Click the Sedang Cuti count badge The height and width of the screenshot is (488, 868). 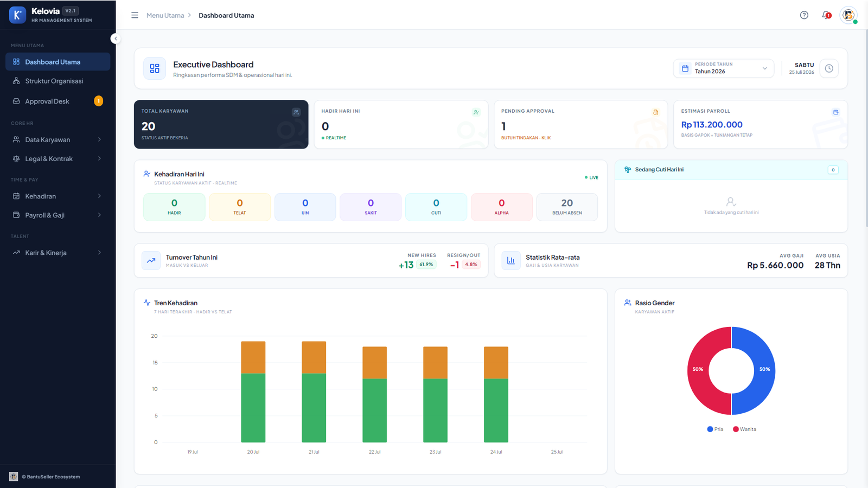tap(833, 170)
